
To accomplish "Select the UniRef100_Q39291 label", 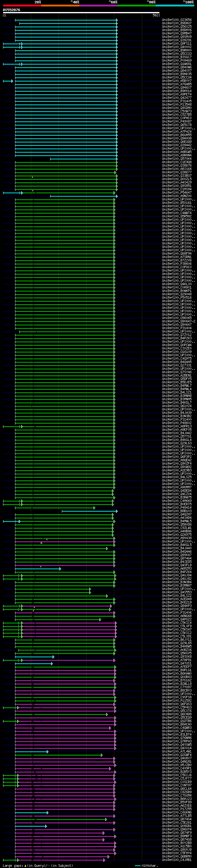I will point(177,40).
